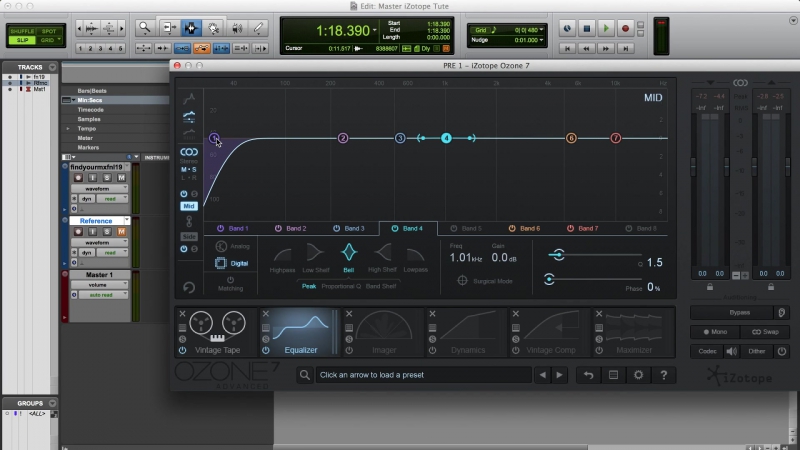Select EQ node 3 on the curve

pos(400,138)
